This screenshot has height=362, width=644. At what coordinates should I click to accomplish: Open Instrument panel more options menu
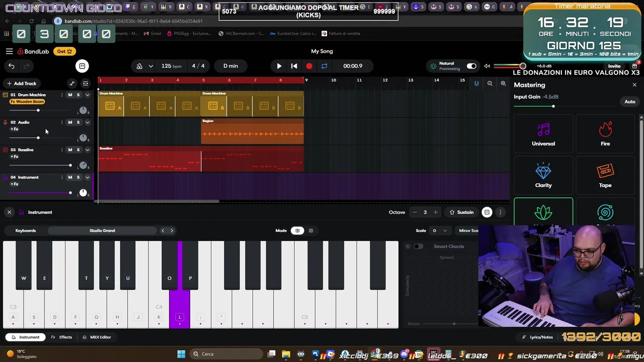[x=500, y=212]
